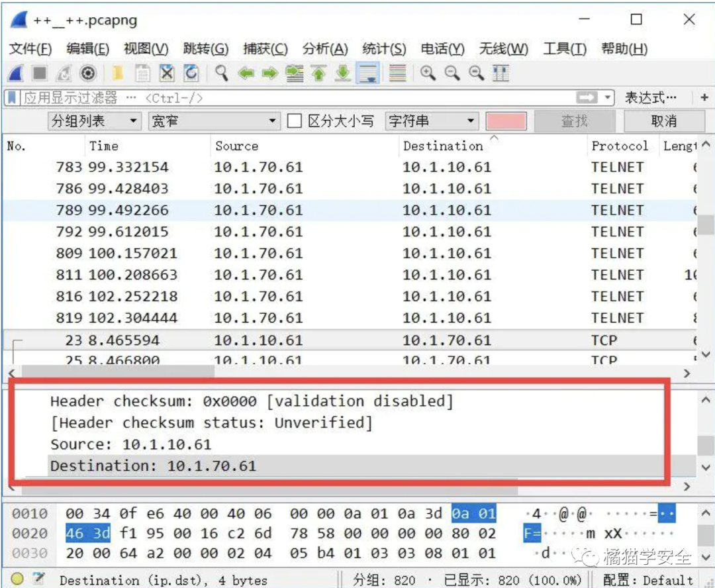
Task: Jump to last packet icon
Action: click(x=343, y=73)
